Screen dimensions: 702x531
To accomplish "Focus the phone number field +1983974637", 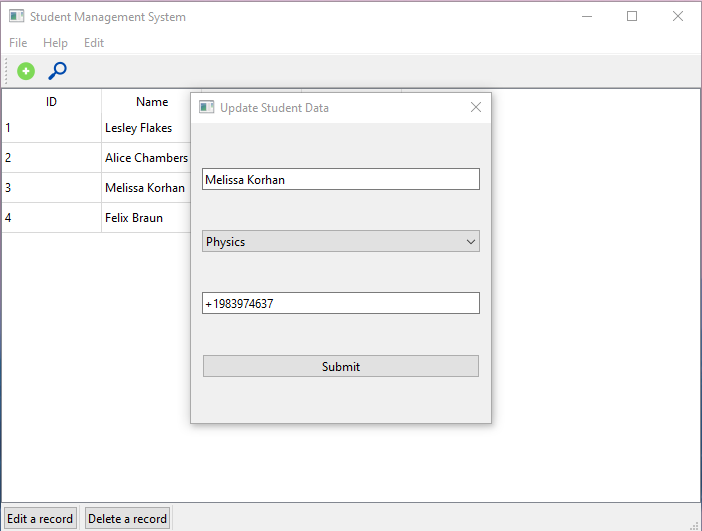I will (x=341, y=304).
